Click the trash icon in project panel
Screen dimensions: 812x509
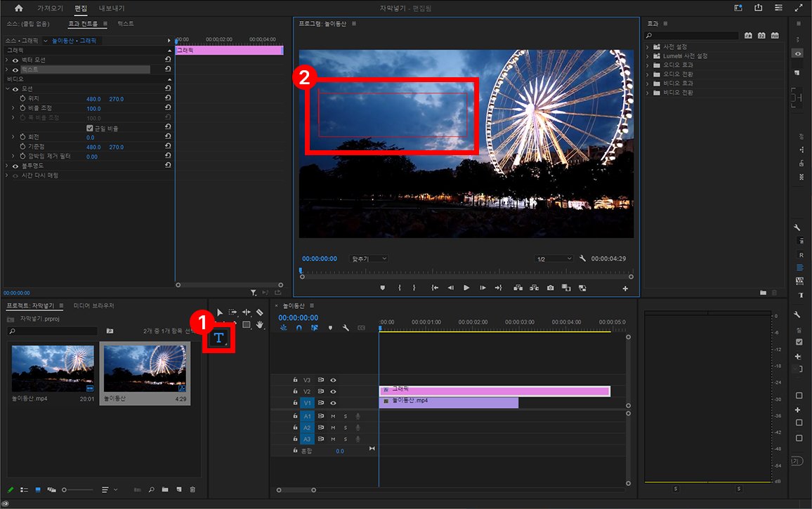point(192,489)
